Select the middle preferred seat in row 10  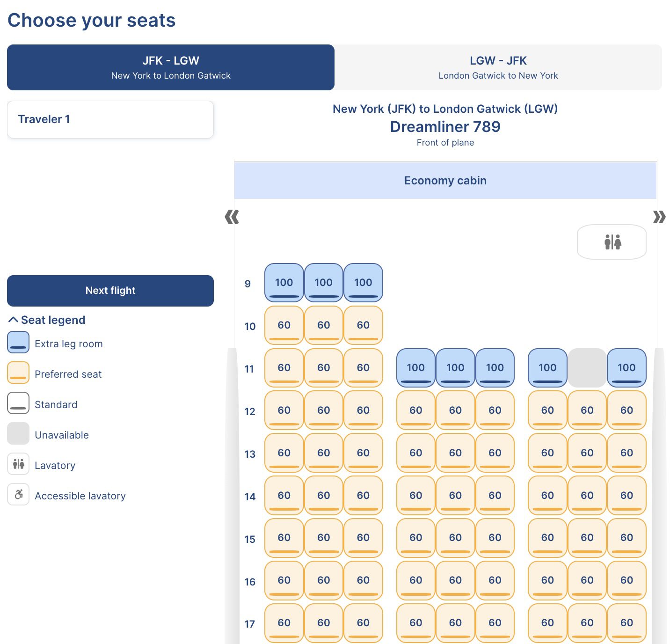click(323, 325)
